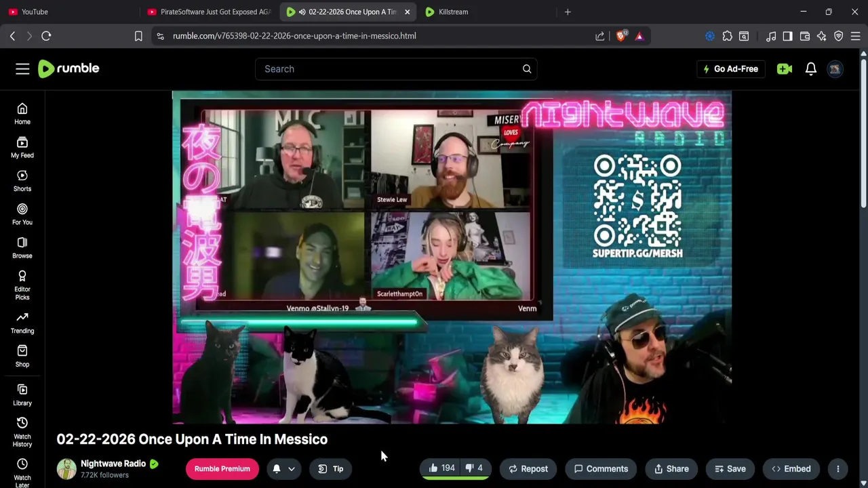Click the Brave VPN shield icon
The image size is (868, 488).
[x=839, y=36]
